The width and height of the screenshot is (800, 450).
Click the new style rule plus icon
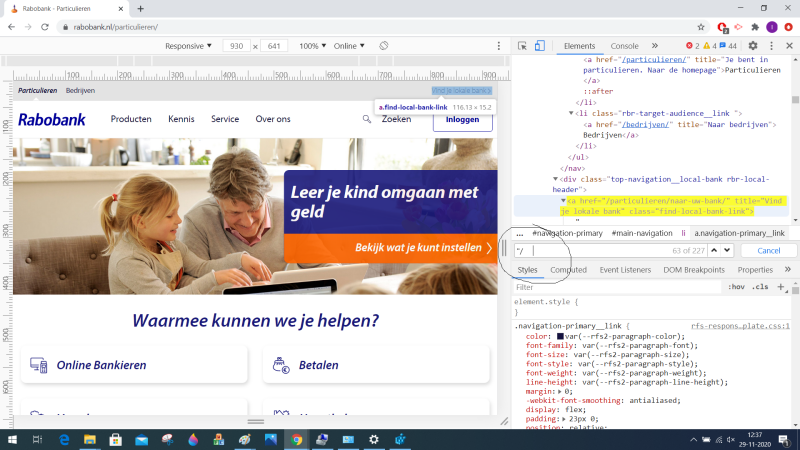(x=781, y=287)
